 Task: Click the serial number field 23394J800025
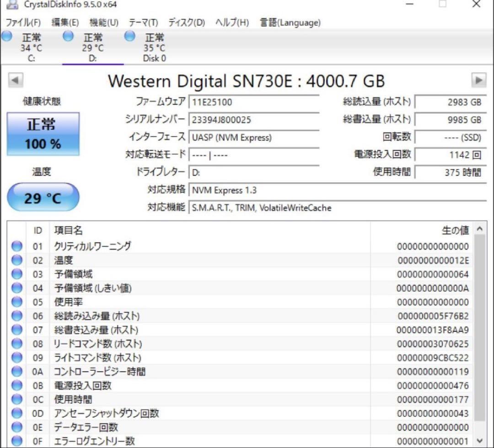coord(254,120)
